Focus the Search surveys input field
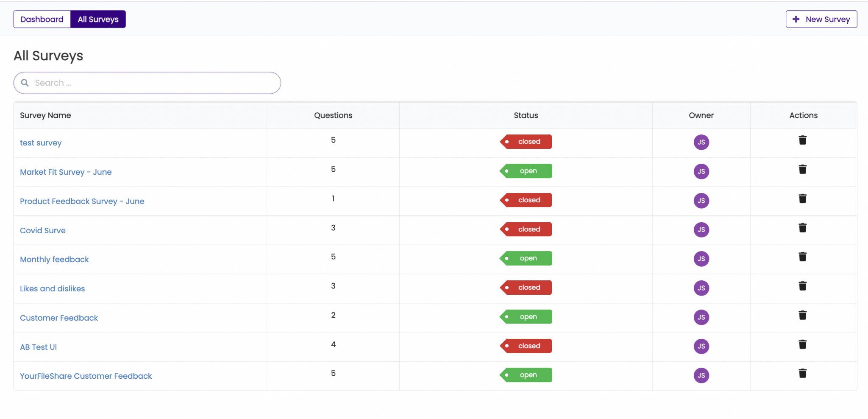The height and width of the screenshot is (419, 868). pos(153,83)
